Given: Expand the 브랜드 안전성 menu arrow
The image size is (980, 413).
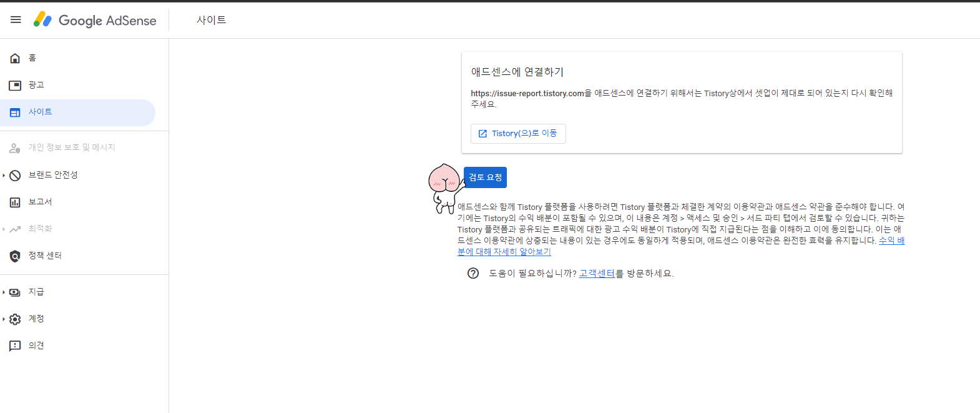Looking at the screenshot, I should pos(4,176).
